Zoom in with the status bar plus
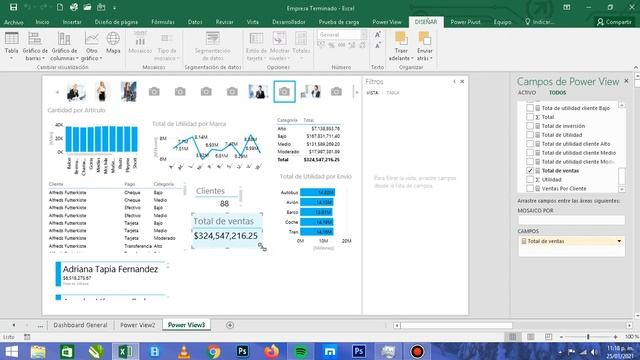This screenshot has height=360, width=640. point(616,337)
